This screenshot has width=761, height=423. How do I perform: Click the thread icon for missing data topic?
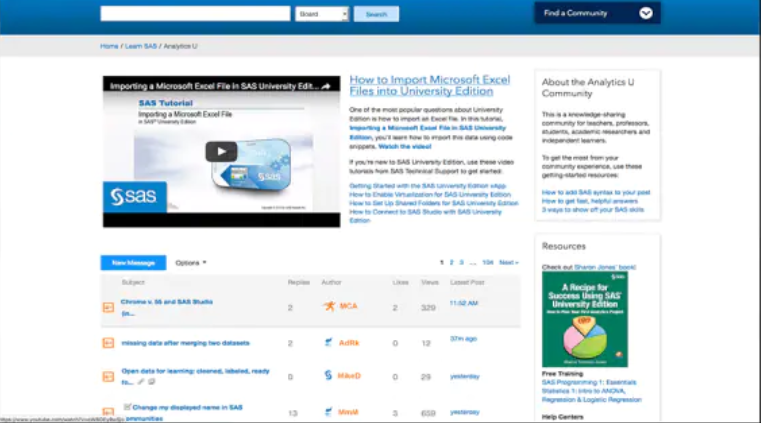pyautogui.click(x=108, y=343)
